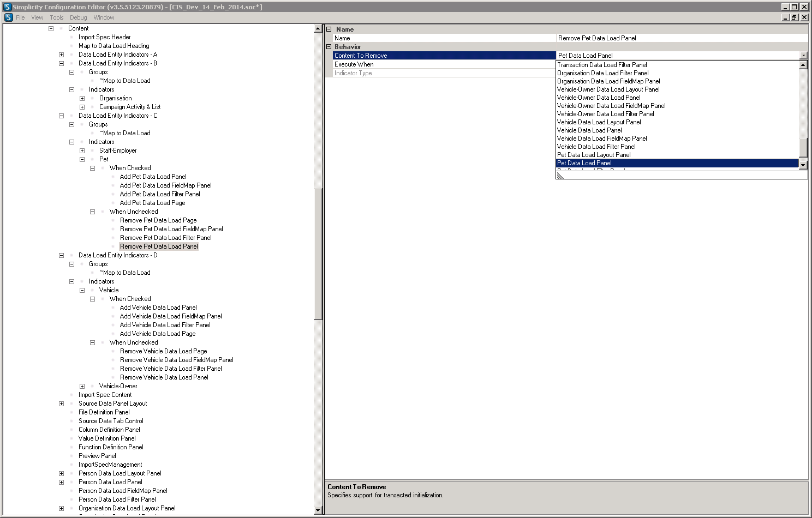Click the document icon beside File menu
Screen dimensions: 812x518
[9, 17]
